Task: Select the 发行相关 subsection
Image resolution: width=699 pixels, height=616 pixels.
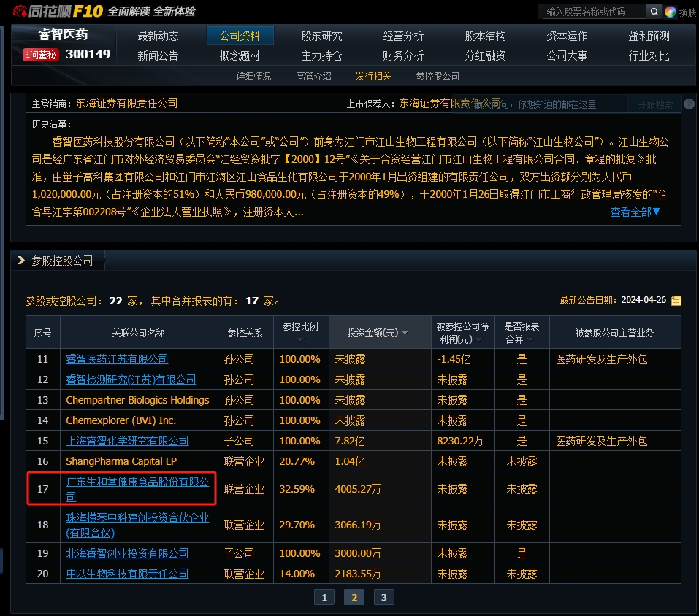Action: [x=373, y=76]
